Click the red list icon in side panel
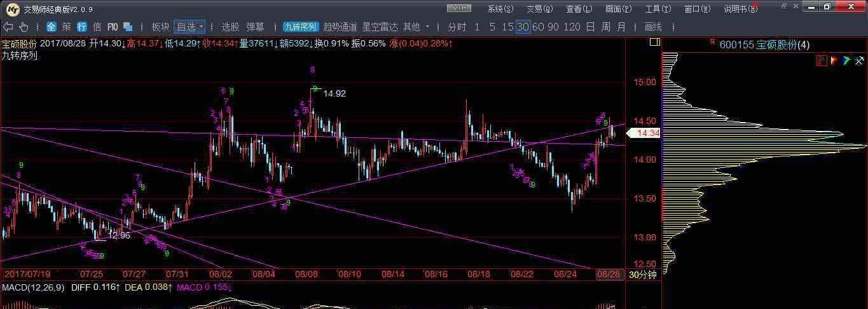The height and width of the screenshot is (309, 868). [822, 60]
